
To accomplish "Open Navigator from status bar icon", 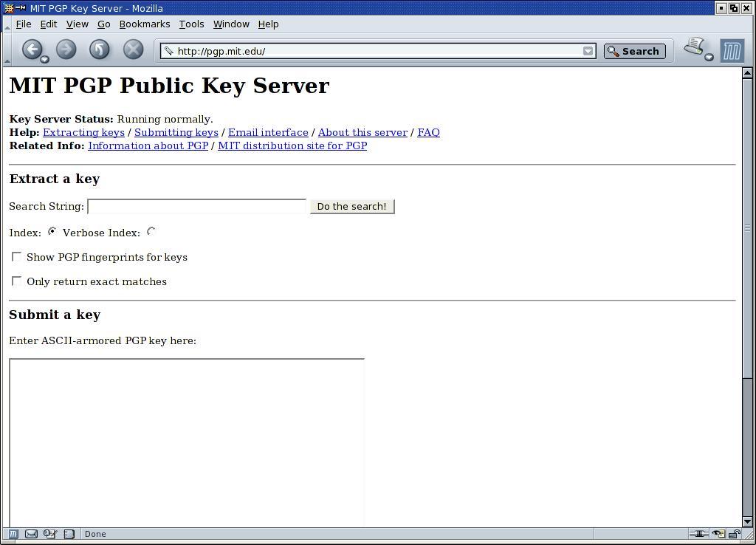I will coord(13,533).
